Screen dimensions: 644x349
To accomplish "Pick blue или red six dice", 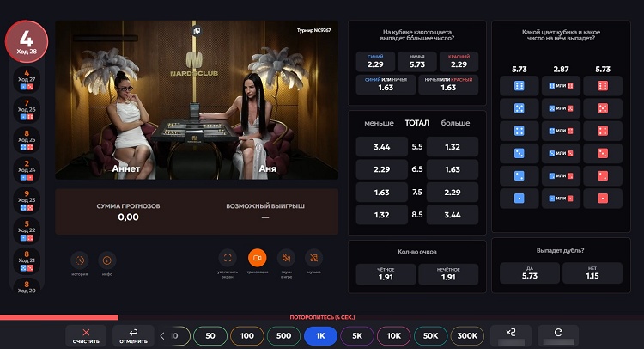I will [561, 86].
